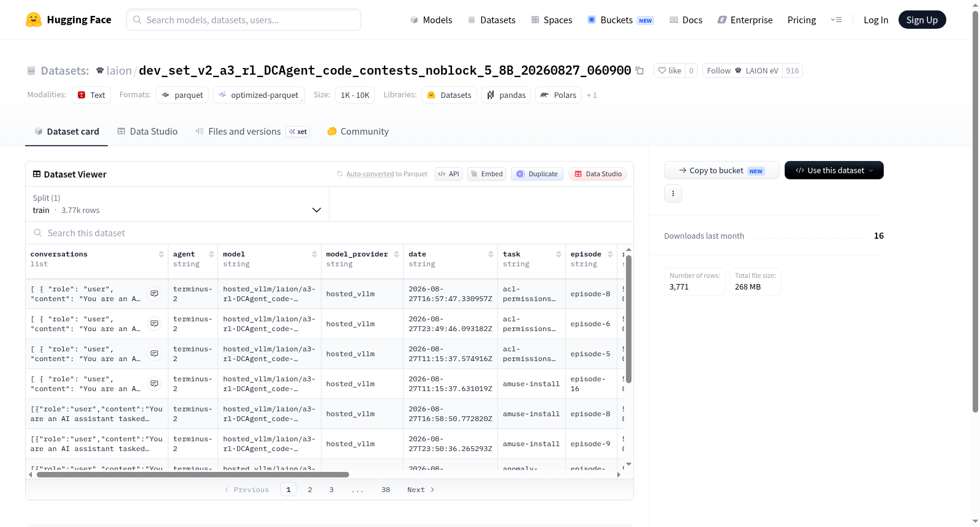Sort the model_provider column

[x=396, y=254]
